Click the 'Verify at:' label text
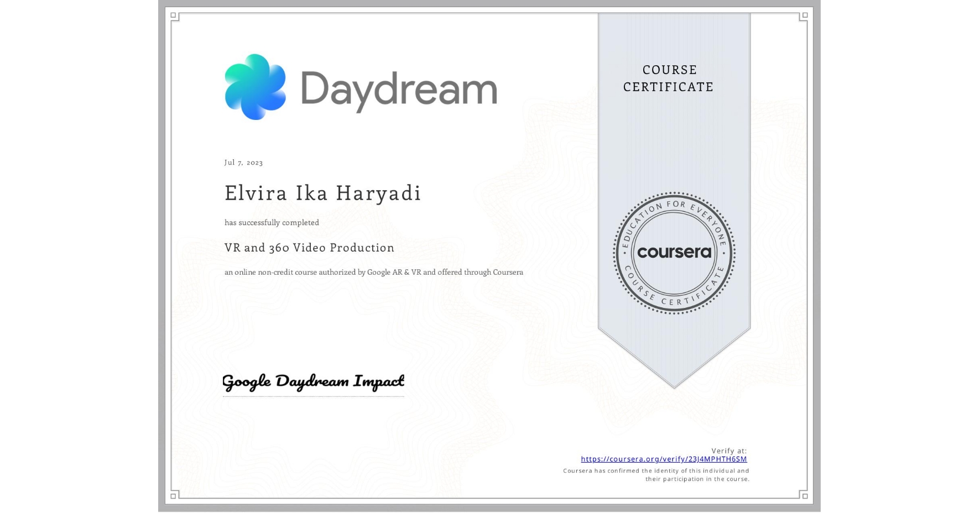Viewport: 980px width, 513px height. (x=730, y=451)
